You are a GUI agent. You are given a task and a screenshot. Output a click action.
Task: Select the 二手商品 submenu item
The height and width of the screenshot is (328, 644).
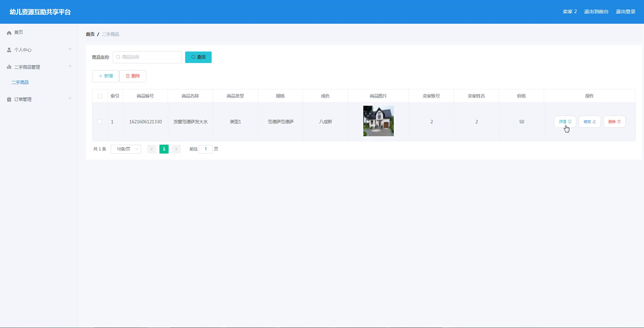click(x=20, y=82)
